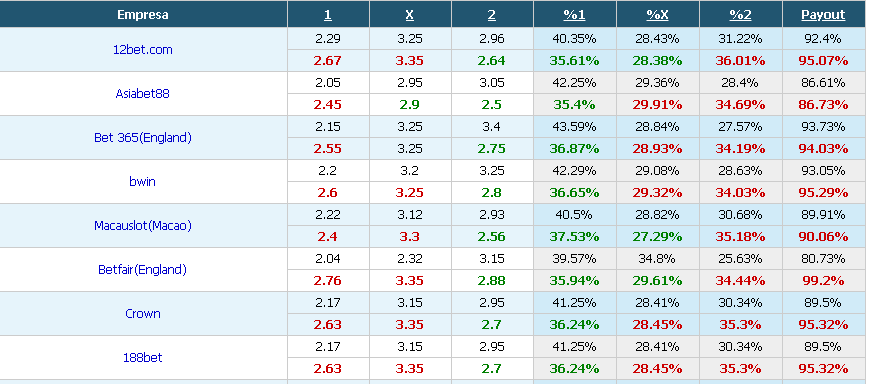
Task: Open the Asiabet88 bookmaker link
Action: (142, 93)
